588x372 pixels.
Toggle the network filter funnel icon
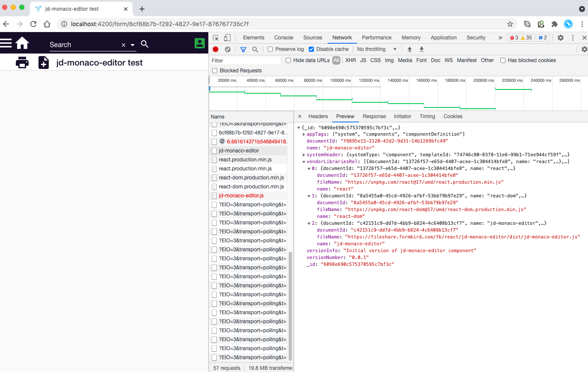tap(243, 49)
